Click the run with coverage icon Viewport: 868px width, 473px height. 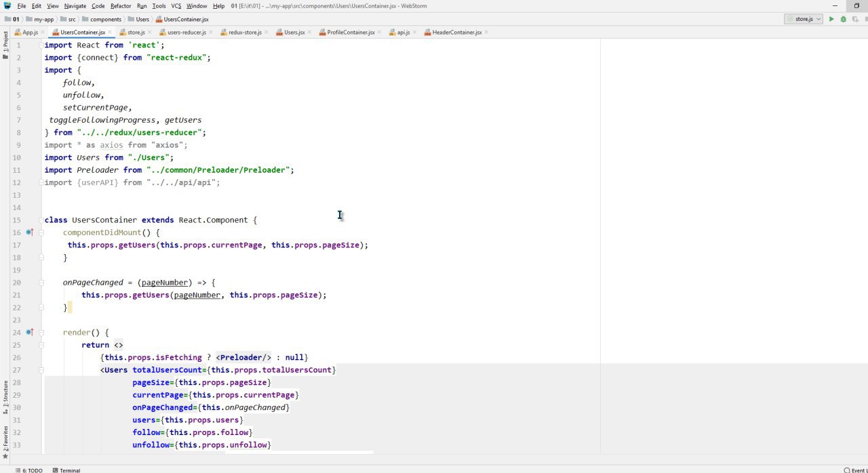click(x=856, y=19)
